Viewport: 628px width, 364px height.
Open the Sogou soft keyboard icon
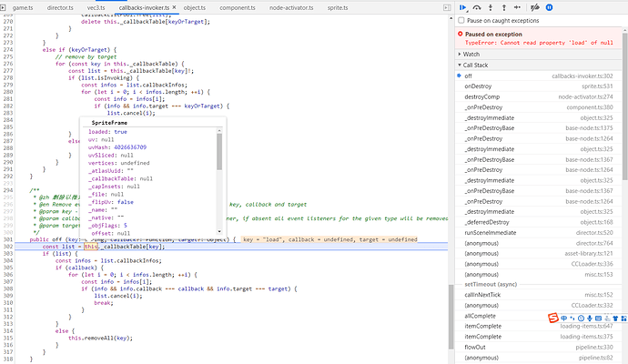coord(598,318)
